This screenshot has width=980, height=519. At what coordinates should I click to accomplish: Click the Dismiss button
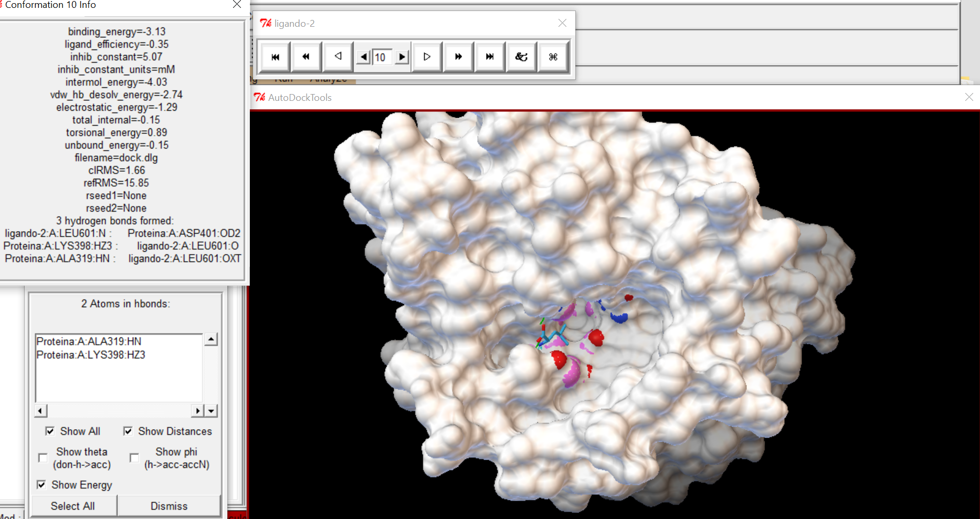(x=169, y=506)
